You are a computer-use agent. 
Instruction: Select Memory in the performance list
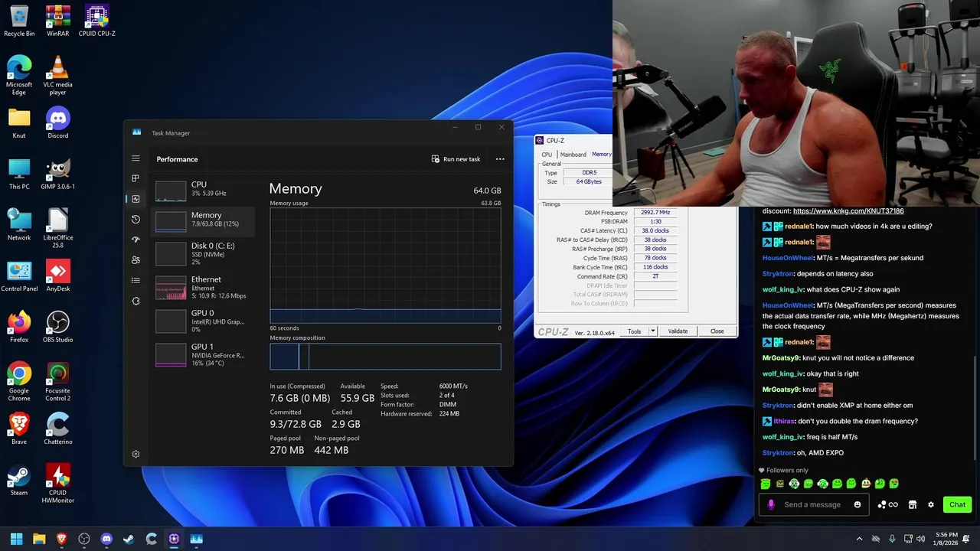(203, 220)
